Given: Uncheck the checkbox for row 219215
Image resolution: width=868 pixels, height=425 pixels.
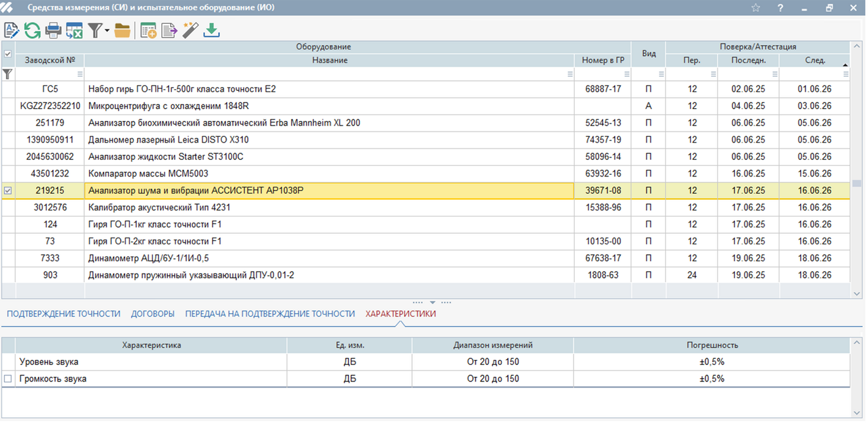Looking at the screenshot, I should coord(7,190).
